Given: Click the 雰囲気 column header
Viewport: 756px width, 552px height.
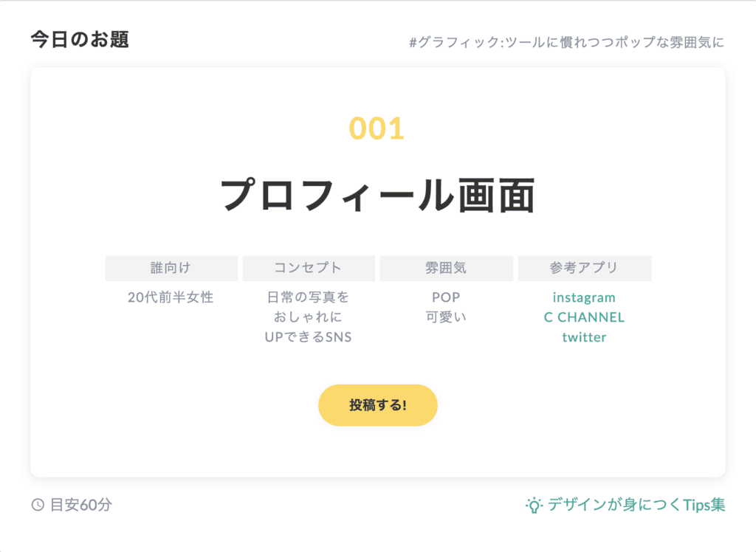Looking at the screenshot, I should pyautogui.click(x=446, y=268).
